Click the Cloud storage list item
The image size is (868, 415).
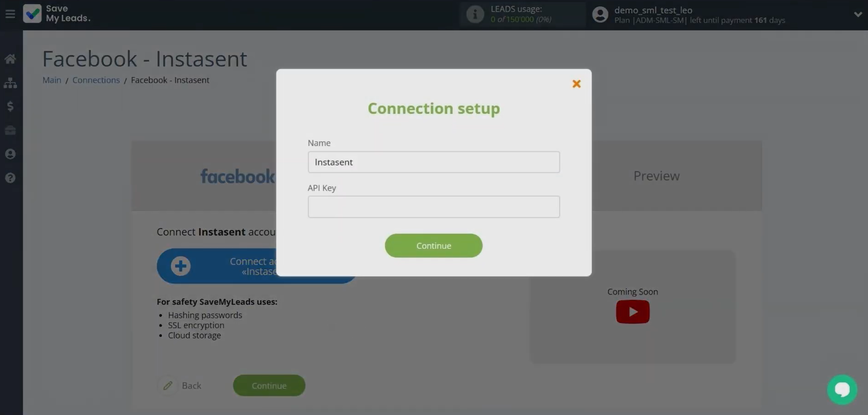(x=194, y=335)
